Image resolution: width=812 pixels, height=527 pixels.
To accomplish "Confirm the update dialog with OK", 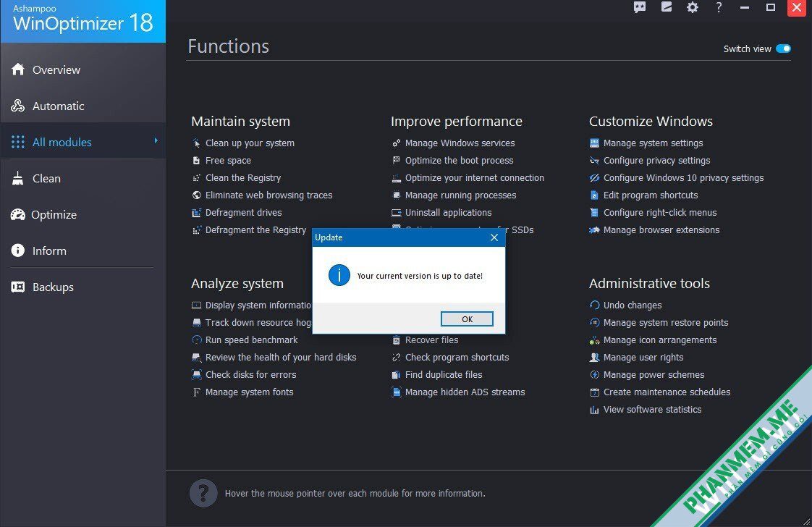I will pyautogui.click(x=467, y=319).
